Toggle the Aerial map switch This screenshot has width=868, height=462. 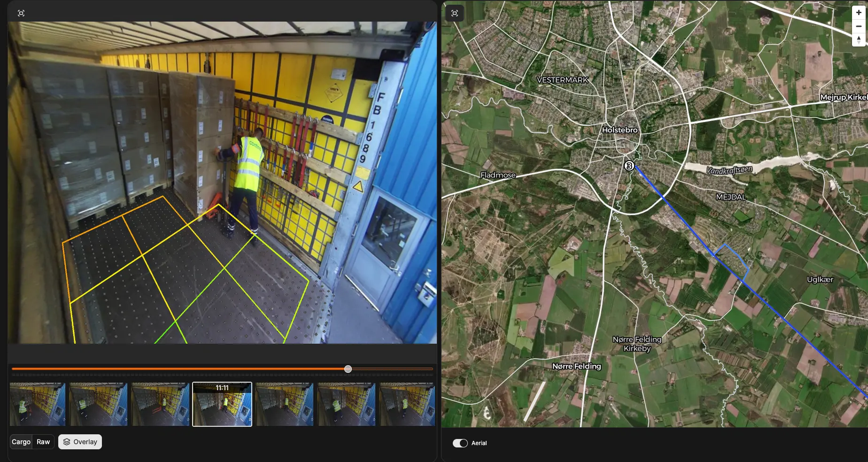click(460, 443)
